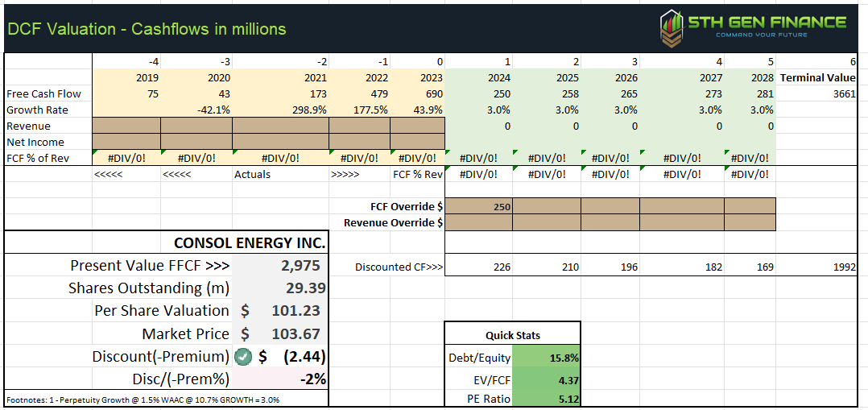Screen dimensions: 868x410
Task: Select EV/FCF value 4.37
Action: click(x=568, y=380)
